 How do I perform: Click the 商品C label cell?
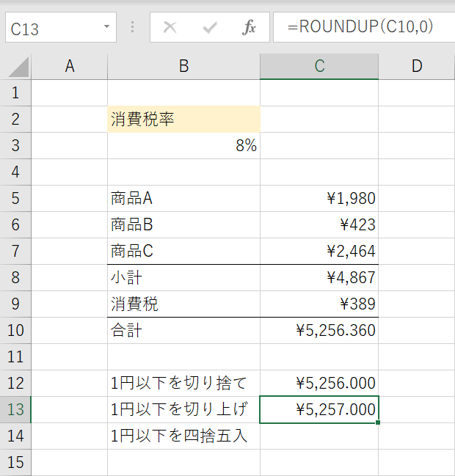pos(183,252)
